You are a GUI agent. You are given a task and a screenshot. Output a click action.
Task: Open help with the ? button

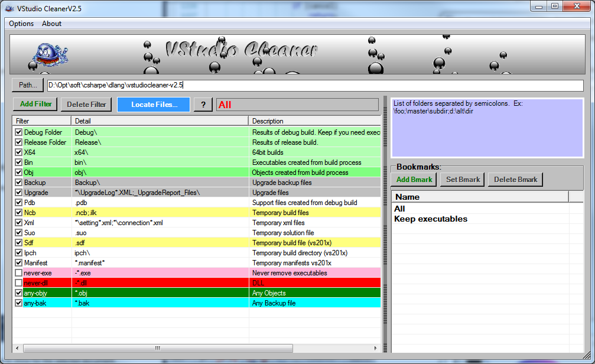coord(203,105)
